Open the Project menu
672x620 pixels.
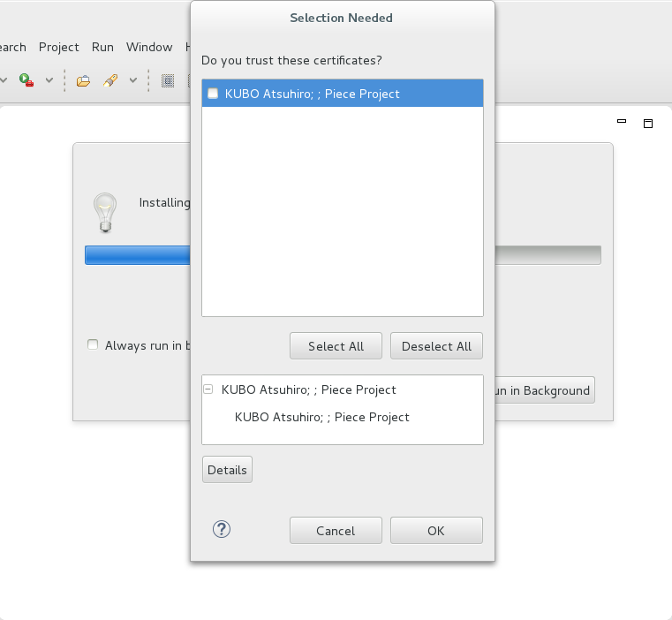pos(59,47)
